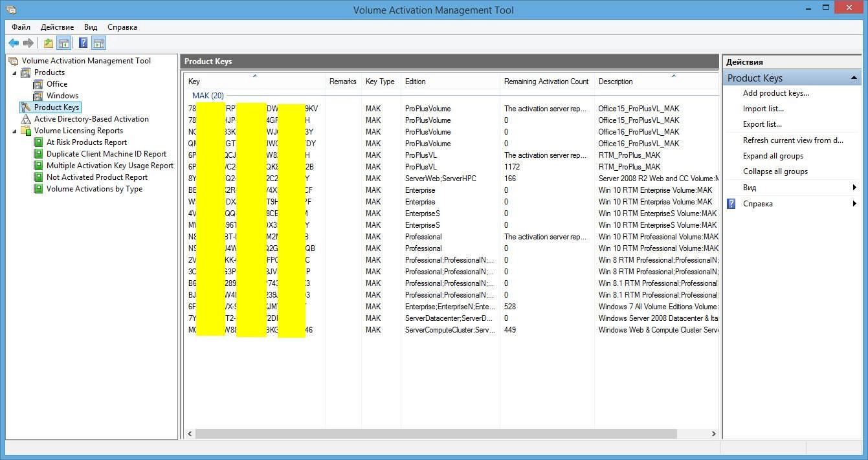The height and width of the screenshot is (460, 868).
Task: Click the ServerComputeCluster;Serv... edition cell
Action: (x=449, y=330)
